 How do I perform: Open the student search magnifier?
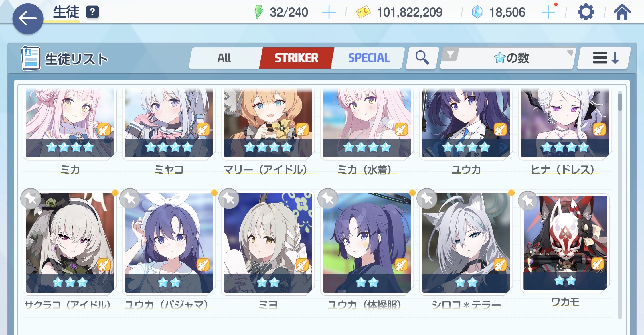pyautogui.click(x=422, y=58)
